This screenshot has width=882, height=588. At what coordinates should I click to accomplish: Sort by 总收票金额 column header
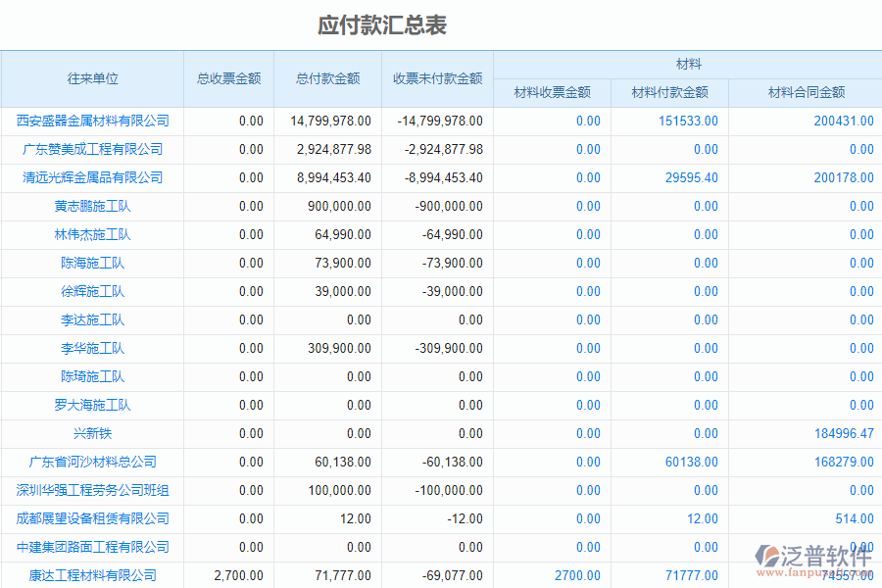[x=227, y=78]
